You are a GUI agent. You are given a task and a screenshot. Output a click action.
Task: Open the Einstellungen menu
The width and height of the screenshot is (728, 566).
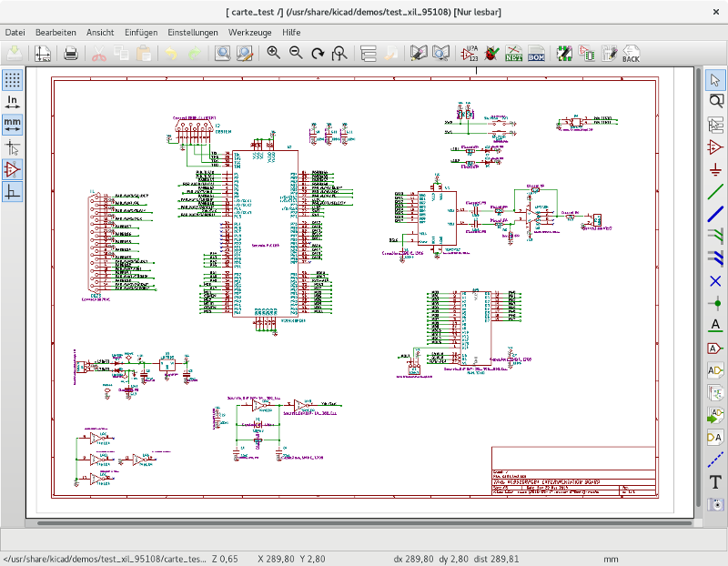[x=192, y=32]
